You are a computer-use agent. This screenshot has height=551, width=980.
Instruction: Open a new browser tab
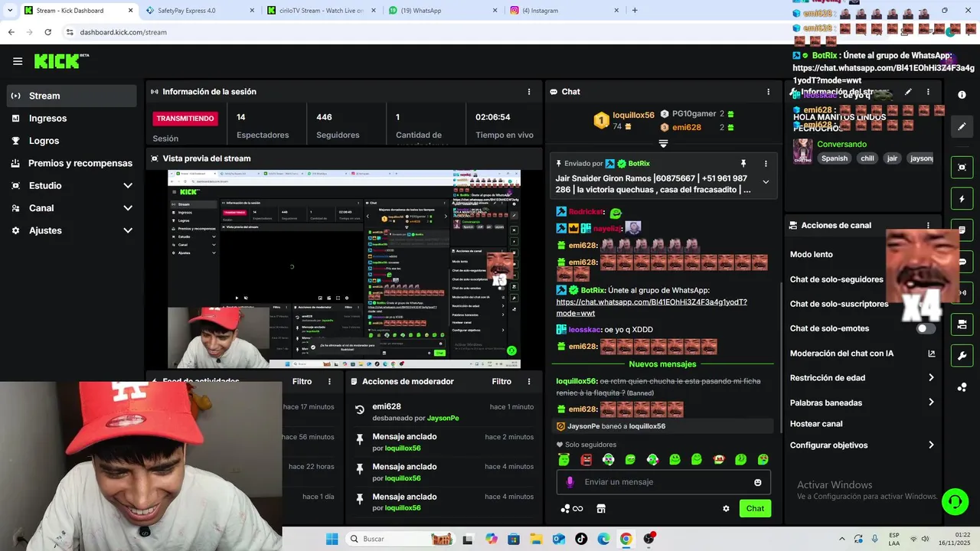[635, 11]
